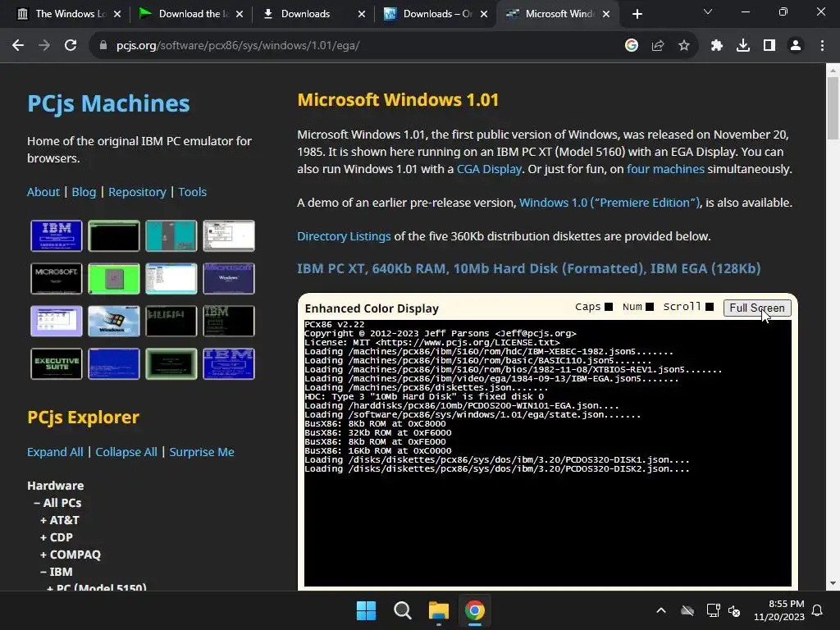Click the Expand All link
840x630 pixels.
55,452
